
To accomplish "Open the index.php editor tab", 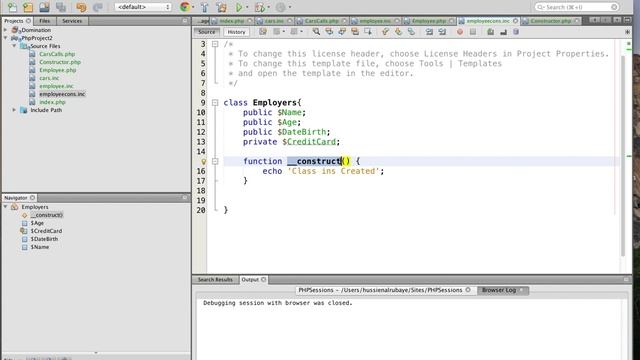I will 231,21.
